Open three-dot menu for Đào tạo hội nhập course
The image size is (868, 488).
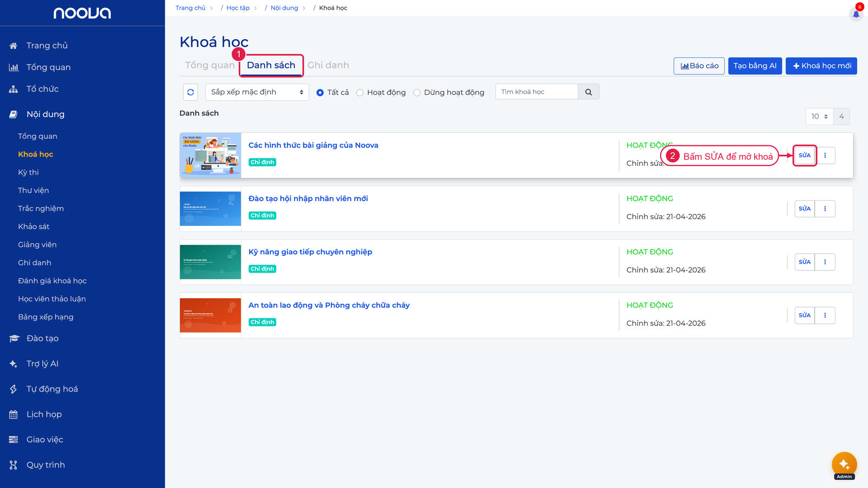coord(825,209)
